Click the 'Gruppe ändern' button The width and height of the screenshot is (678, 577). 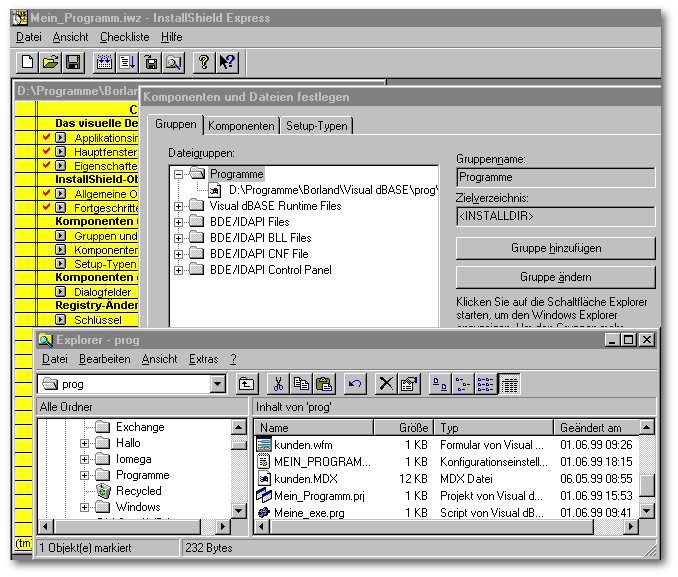point(555,277)
